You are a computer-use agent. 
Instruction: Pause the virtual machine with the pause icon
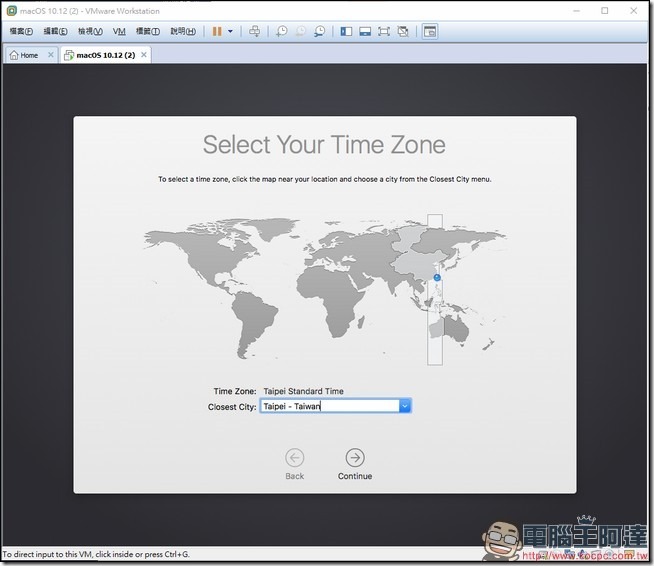tap(217, 31)
